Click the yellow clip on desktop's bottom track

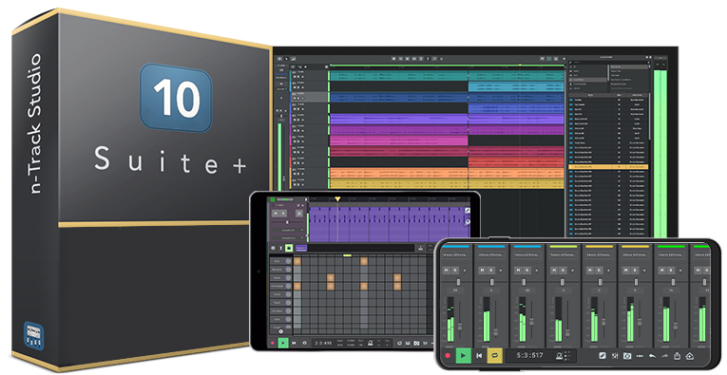(447, 184)
